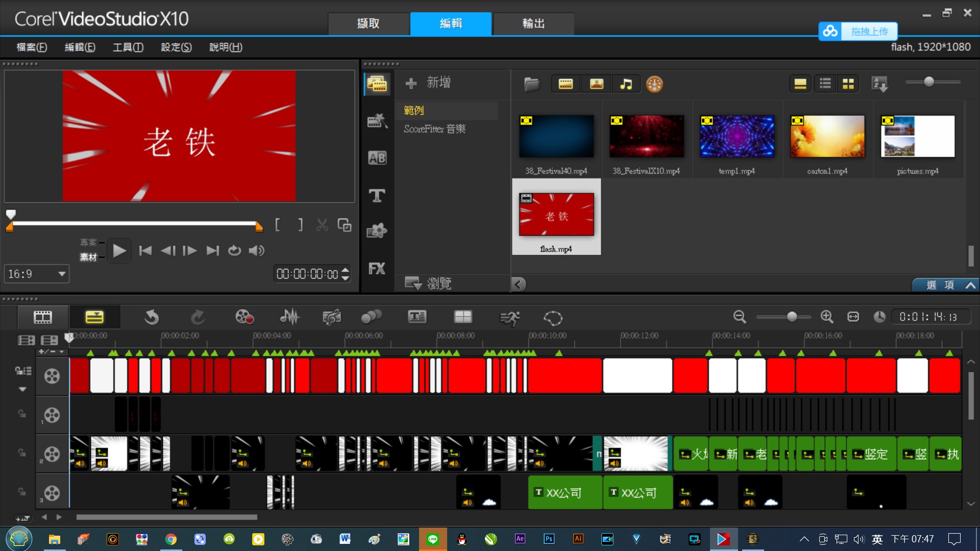Open the 檔案 menu

[x=32, y=47]
